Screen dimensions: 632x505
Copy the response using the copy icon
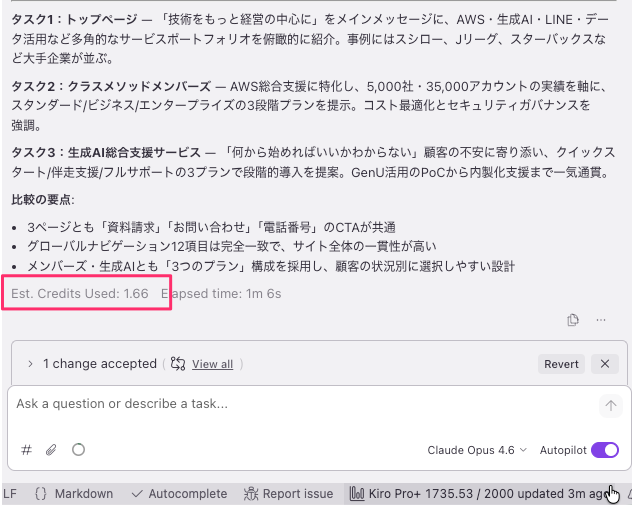[x=573, y=320]
